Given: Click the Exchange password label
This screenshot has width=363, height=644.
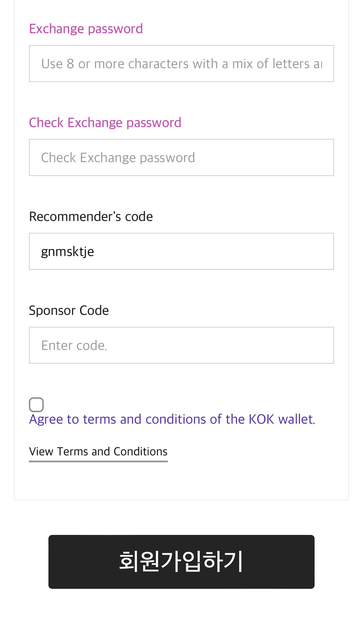Looking at the screenshot, I should (86, 28).
